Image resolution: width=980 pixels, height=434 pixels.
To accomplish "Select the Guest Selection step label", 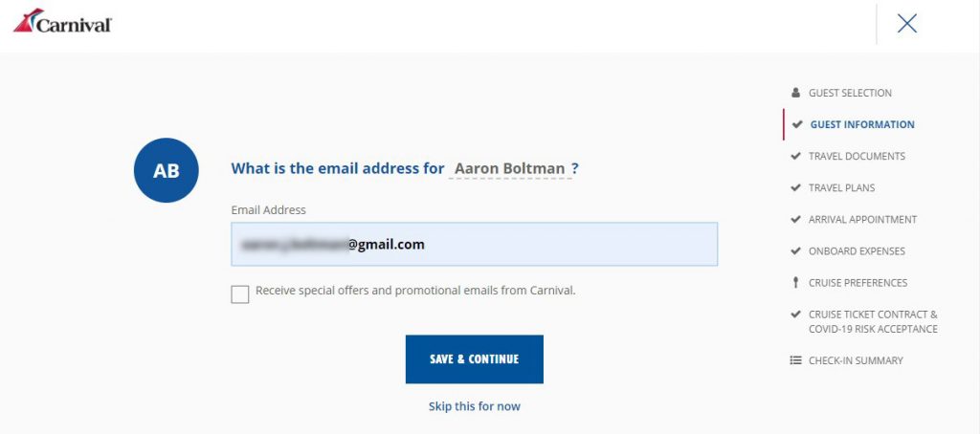I will click(850, 93).
